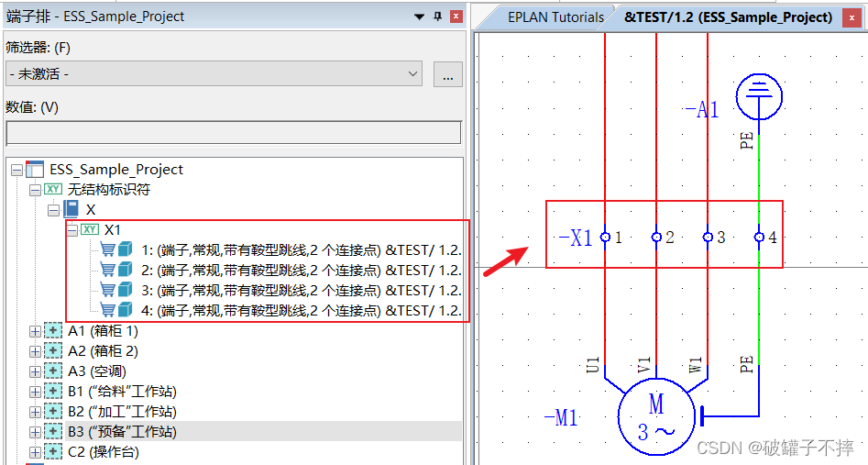This screenshot has width=868, height=465.
Task: Select the A3 (空调) row
Action: [97, 371]
